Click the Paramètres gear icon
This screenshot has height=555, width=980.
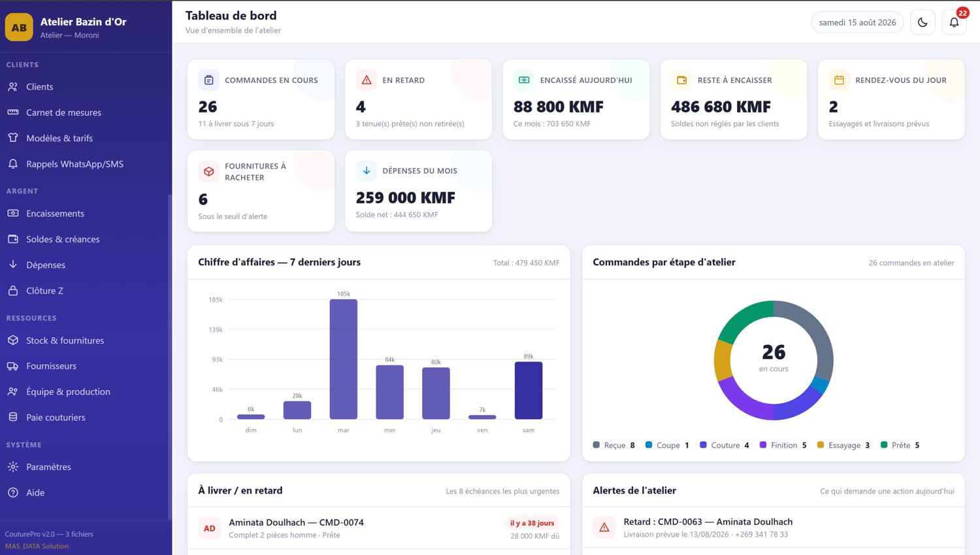(13, 467)
